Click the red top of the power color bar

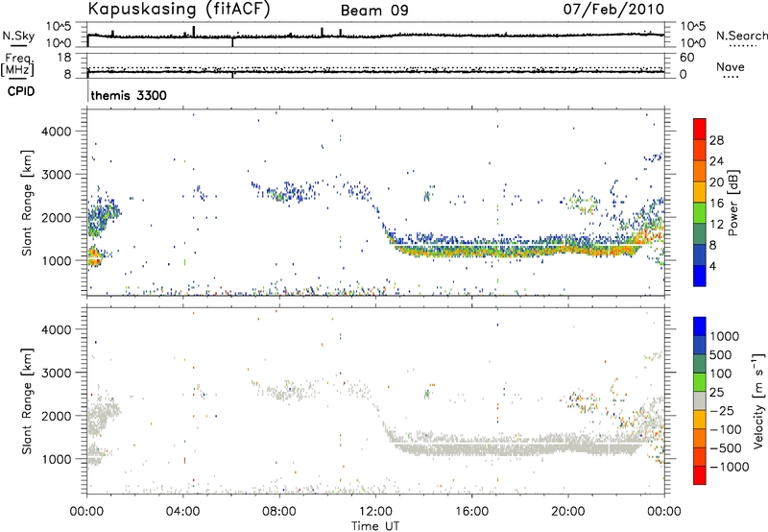[700, 129]
